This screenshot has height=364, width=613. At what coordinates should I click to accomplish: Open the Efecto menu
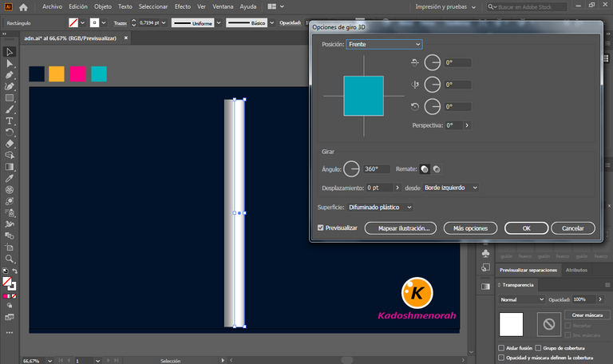click(x=183, y=6)
